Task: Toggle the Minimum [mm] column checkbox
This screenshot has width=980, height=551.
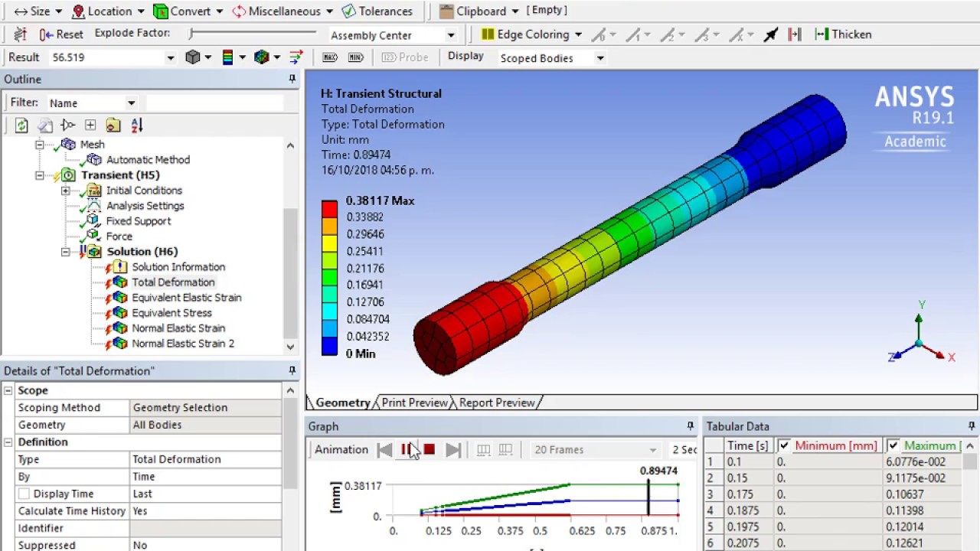Action: (783, 445)
